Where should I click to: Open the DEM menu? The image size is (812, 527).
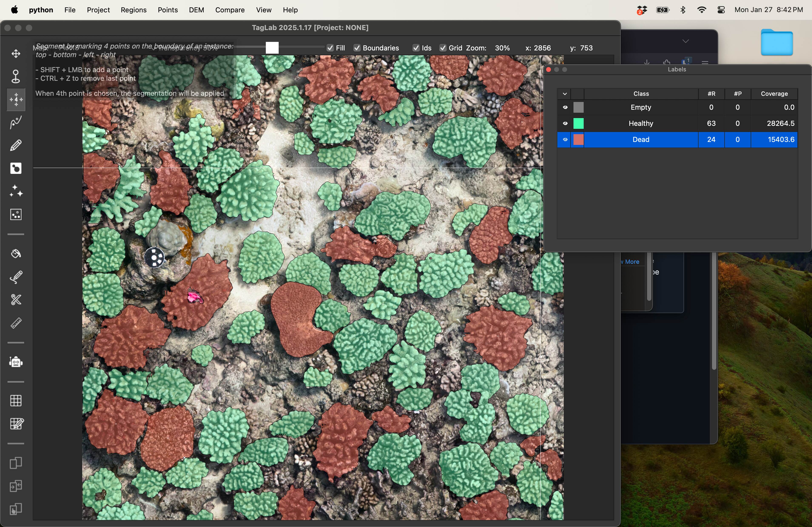point(196,10)
